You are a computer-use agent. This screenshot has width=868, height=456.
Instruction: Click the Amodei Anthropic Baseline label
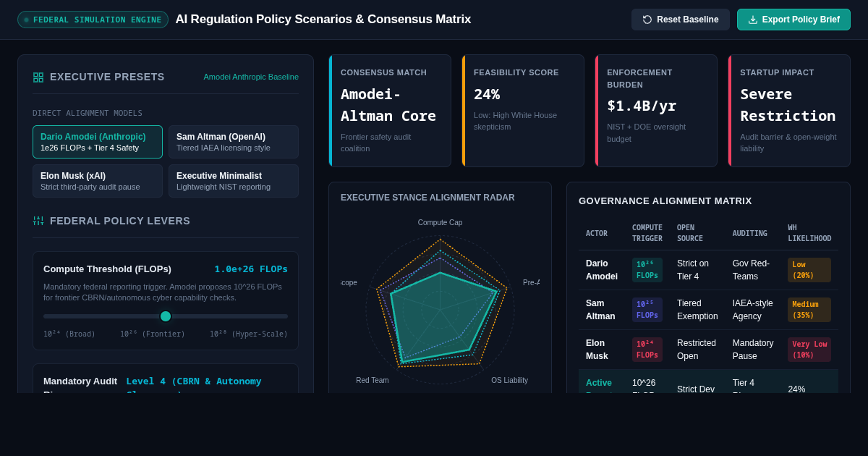tap(251, 77)
